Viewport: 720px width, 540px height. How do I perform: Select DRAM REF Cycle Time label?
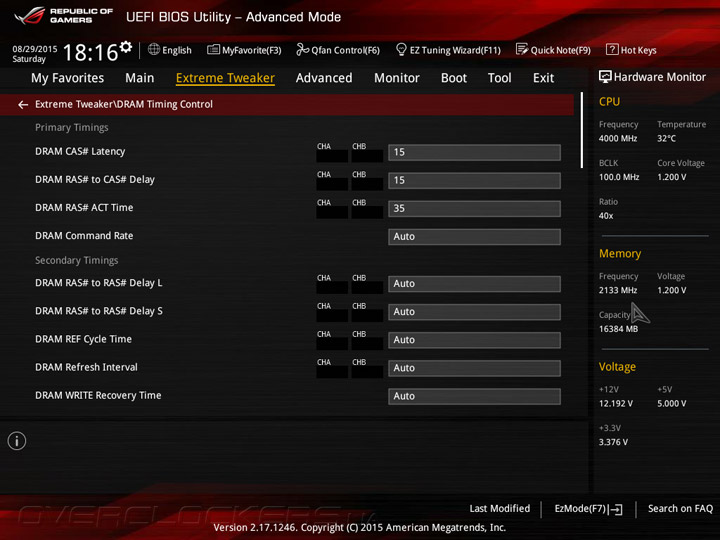pyautogui.click(x=83, y=339)
